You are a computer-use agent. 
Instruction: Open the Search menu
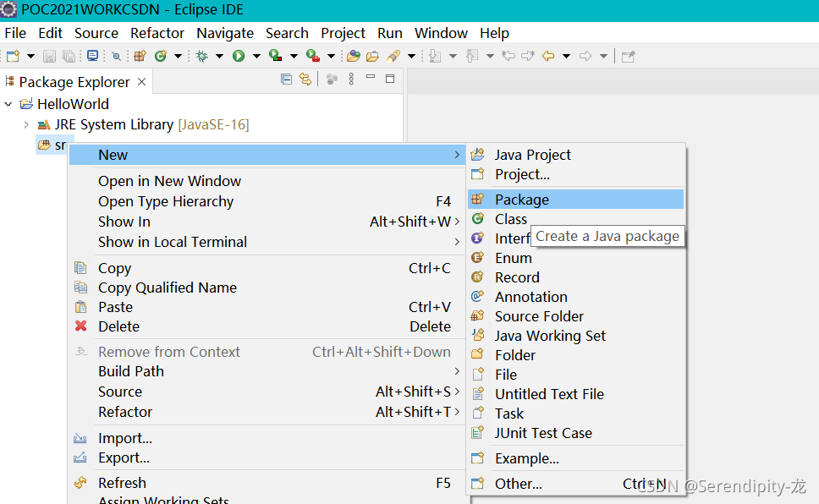[x=287, y=33]
